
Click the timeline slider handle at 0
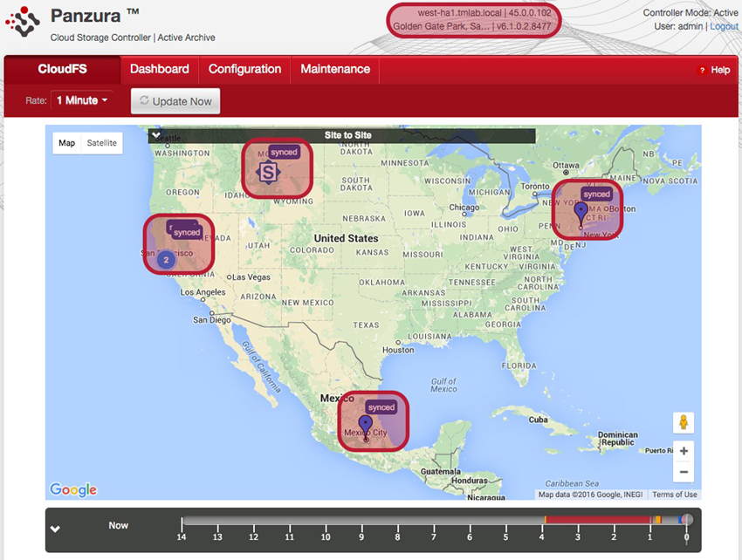coord(687,520)
